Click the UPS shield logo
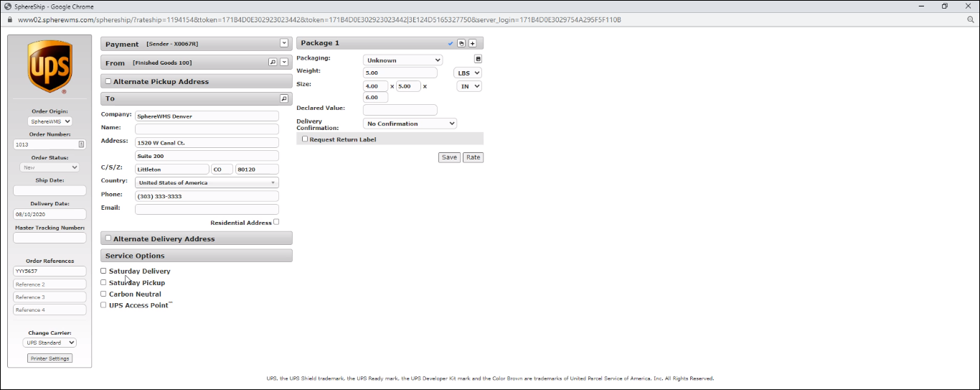The image size is (980, 390). (x=50, y=67)
